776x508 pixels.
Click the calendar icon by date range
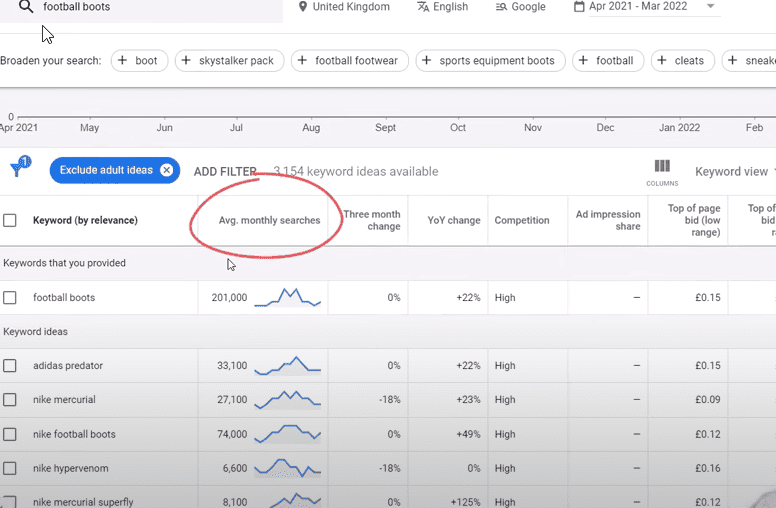point(579,7)
